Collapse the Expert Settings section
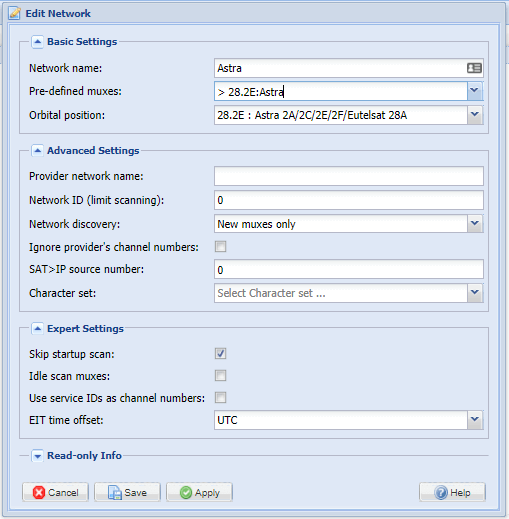This screenshot has height=519, width=509. tap(37, 329)
